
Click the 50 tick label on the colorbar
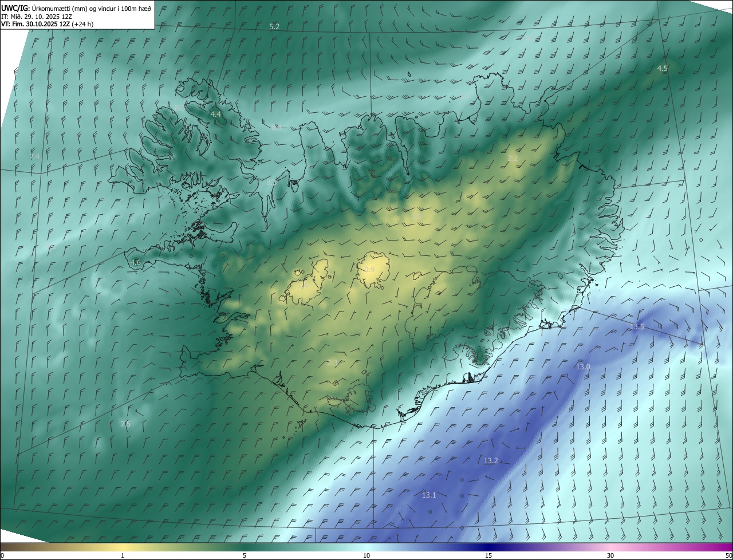click(728, 555)
